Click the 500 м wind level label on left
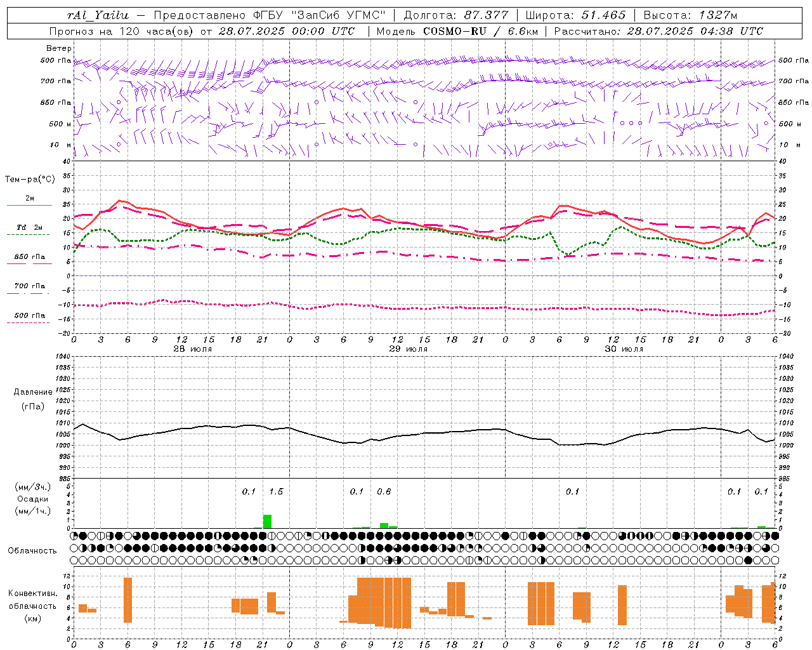The image size is (812, 650). click(x=60, y=124)
